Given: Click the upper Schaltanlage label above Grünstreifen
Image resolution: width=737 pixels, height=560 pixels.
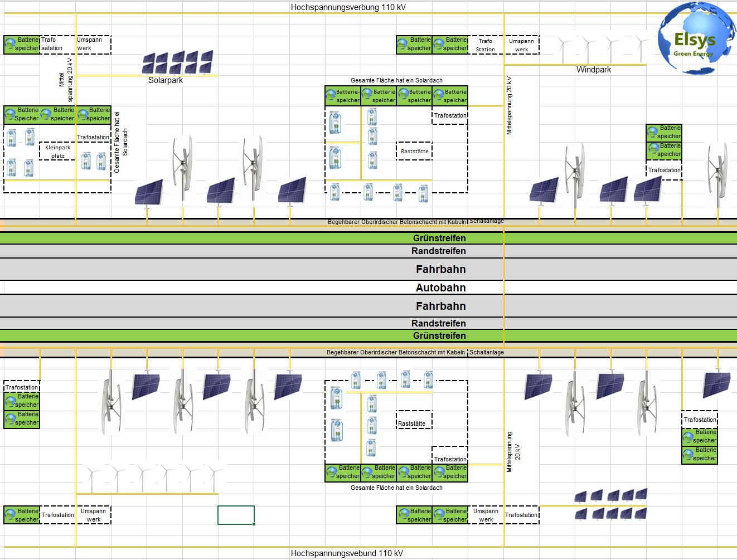Looking at the screenshot, I should (x=486, y=221).
